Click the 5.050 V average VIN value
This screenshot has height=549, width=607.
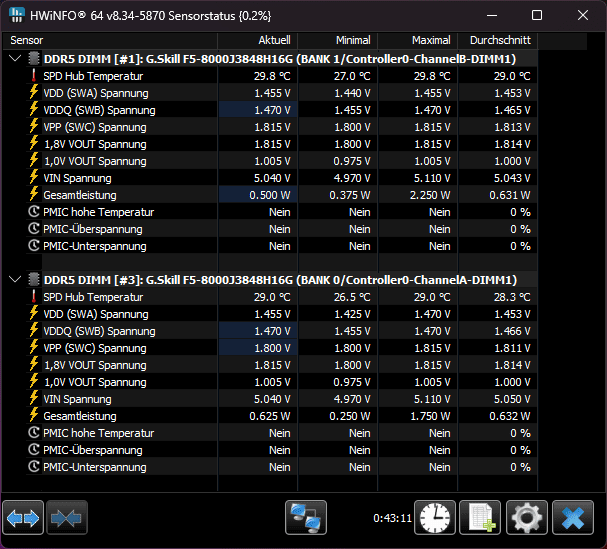point(512,399)
